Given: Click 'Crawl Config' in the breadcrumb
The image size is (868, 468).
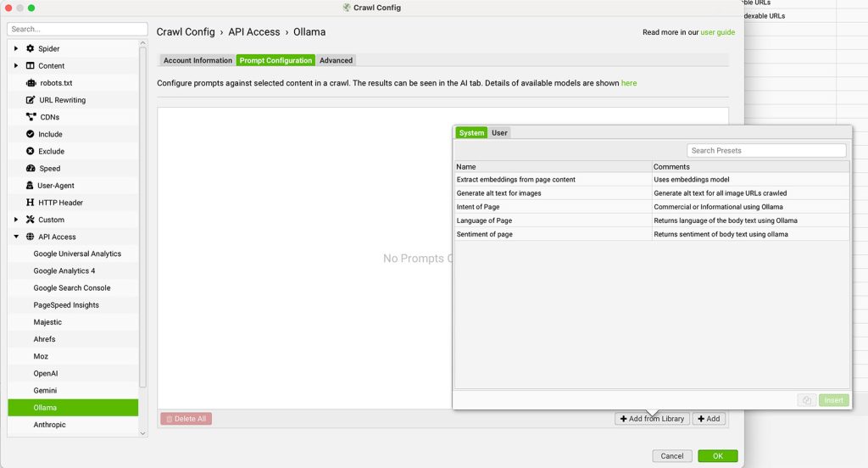Looking at the screenshot, I should point(186,32).
